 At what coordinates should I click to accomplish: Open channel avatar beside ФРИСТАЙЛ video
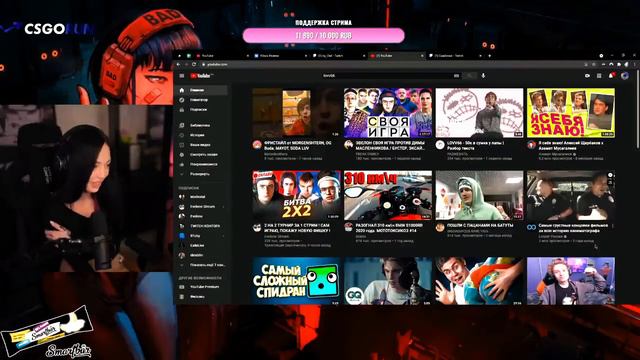(257, 145)
